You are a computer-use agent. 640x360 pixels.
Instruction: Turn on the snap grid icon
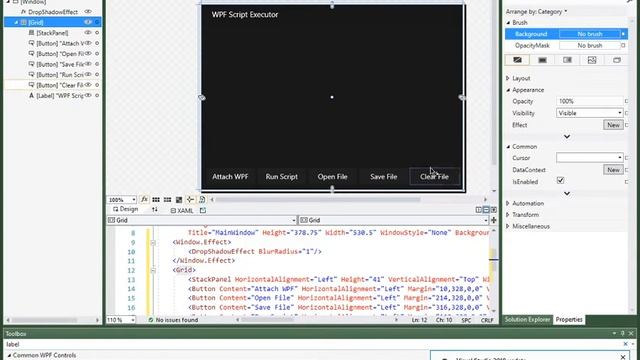(156, 200)
